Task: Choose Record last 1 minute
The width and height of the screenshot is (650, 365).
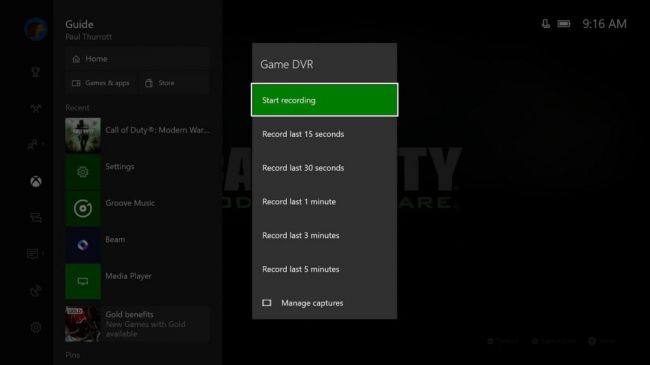Action: 324,202
